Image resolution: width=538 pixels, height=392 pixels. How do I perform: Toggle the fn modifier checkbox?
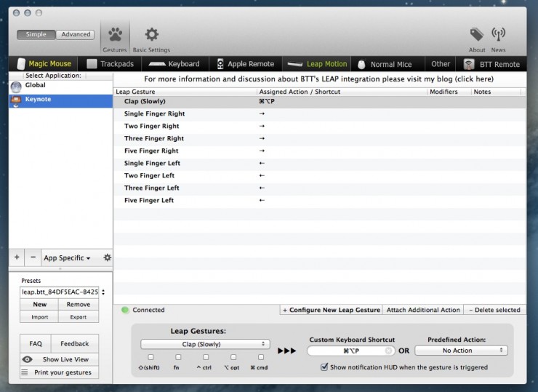[x=178, y=357]
